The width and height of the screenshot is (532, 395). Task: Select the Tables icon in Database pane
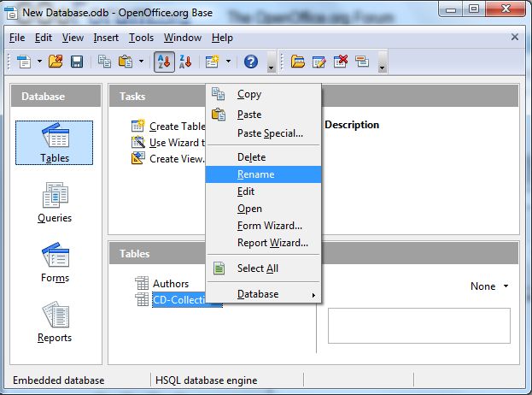coord(55,142)
